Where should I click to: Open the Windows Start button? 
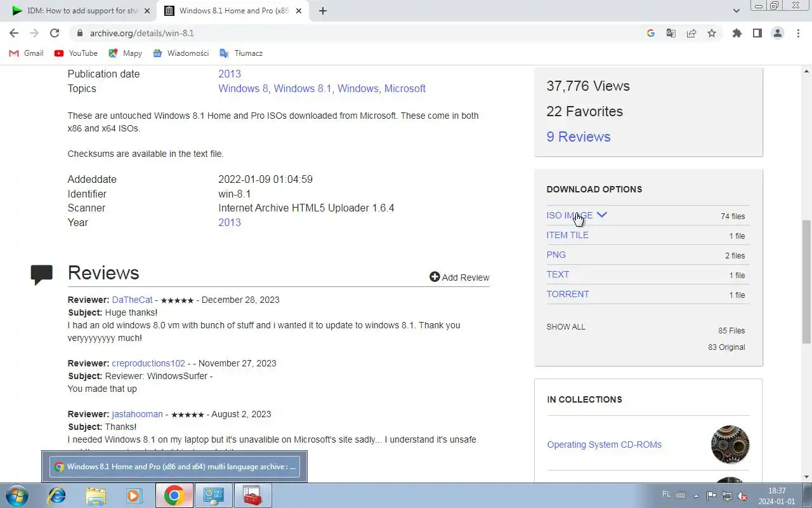tap(16, 495)
